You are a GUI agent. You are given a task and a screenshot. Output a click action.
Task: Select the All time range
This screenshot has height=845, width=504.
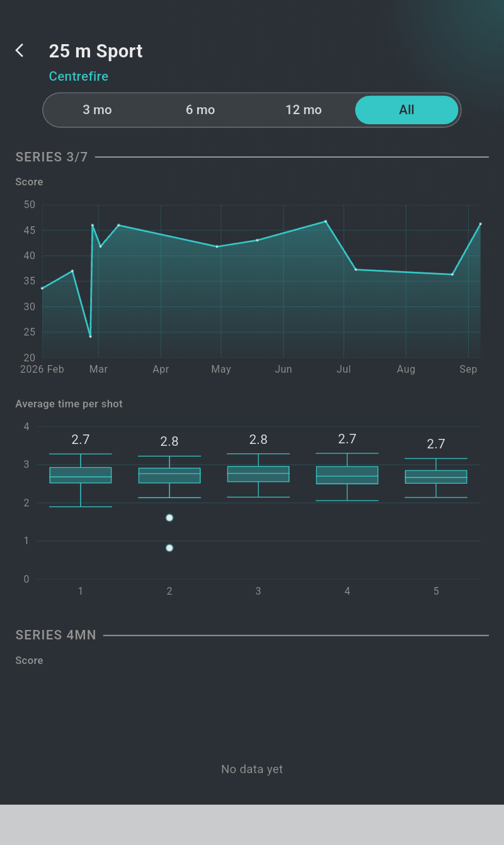407,110
